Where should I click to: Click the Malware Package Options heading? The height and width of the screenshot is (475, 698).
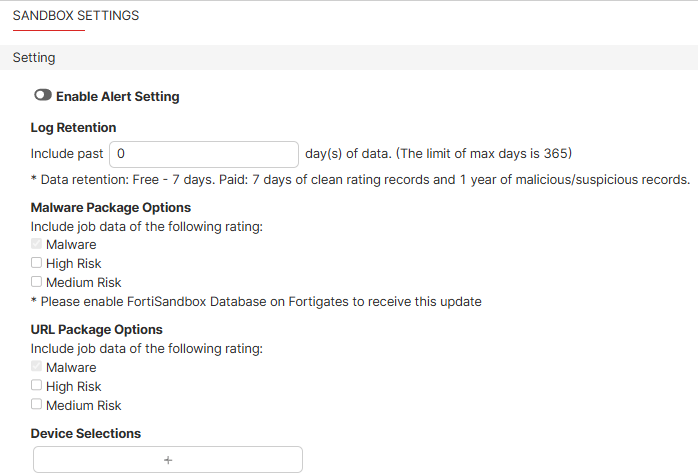point(111,208)
